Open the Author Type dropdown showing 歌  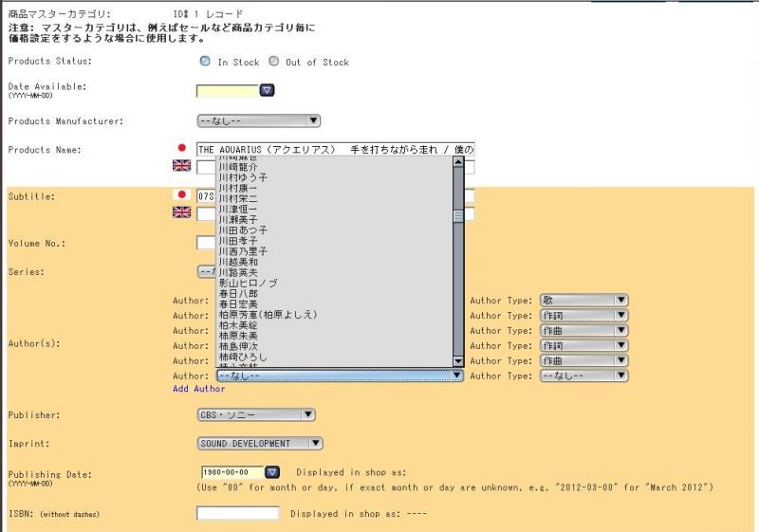[x=583, y=300]
